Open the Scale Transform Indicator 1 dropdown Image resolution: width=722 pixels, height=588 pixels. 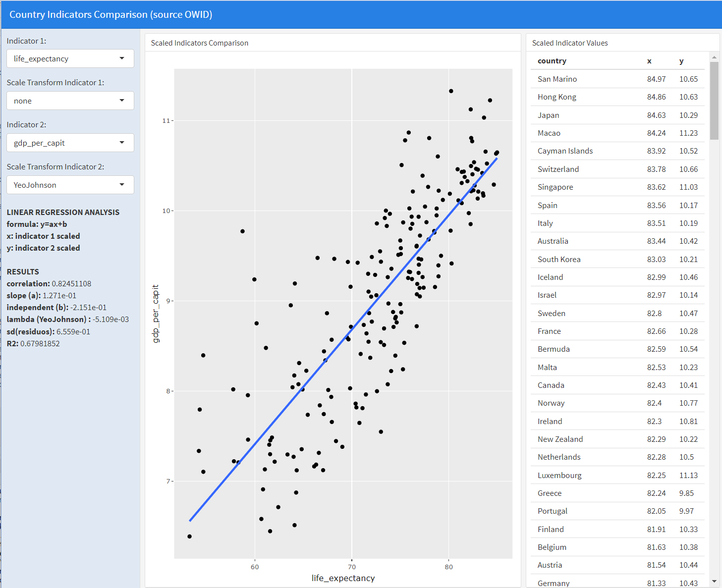(69, 101)
